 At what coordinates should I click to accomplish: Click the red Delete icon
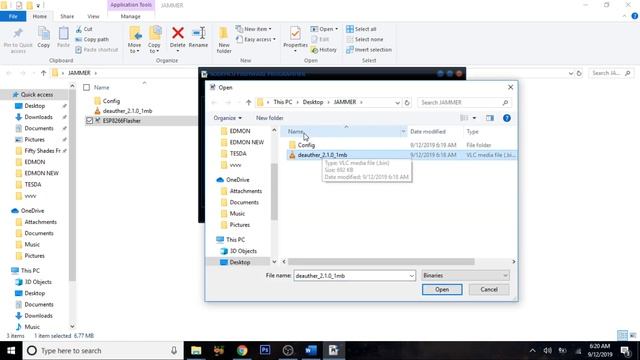(x=178, y=33)
